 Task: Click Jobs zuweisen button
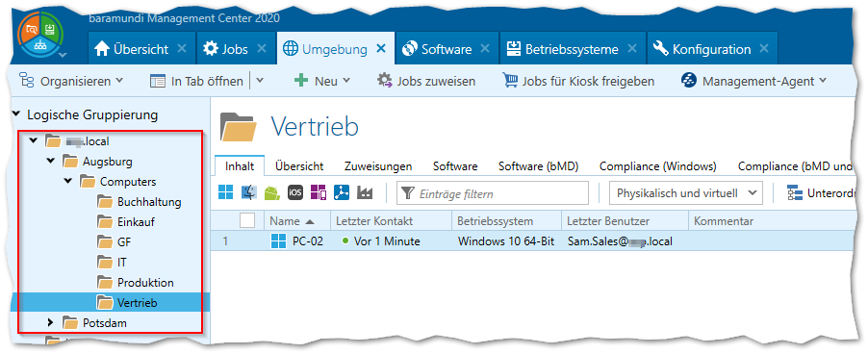click(426, 82)
